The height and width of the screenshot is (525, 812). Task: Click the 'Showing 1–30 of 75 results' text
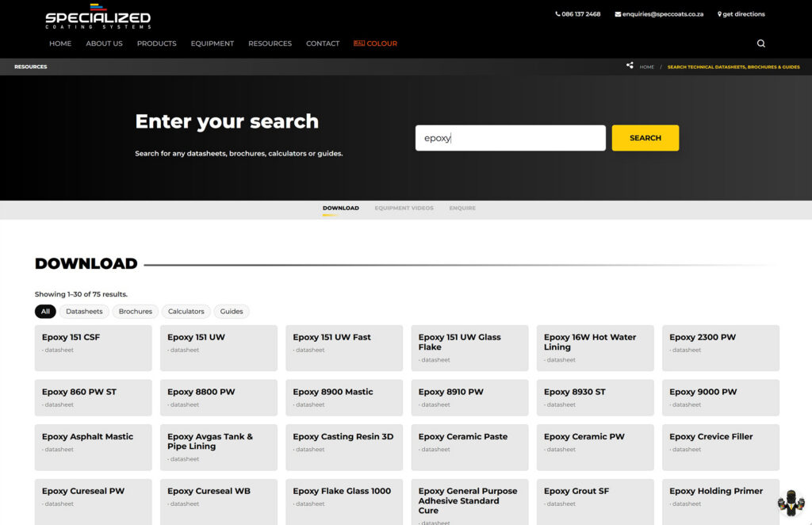point(81,294)
